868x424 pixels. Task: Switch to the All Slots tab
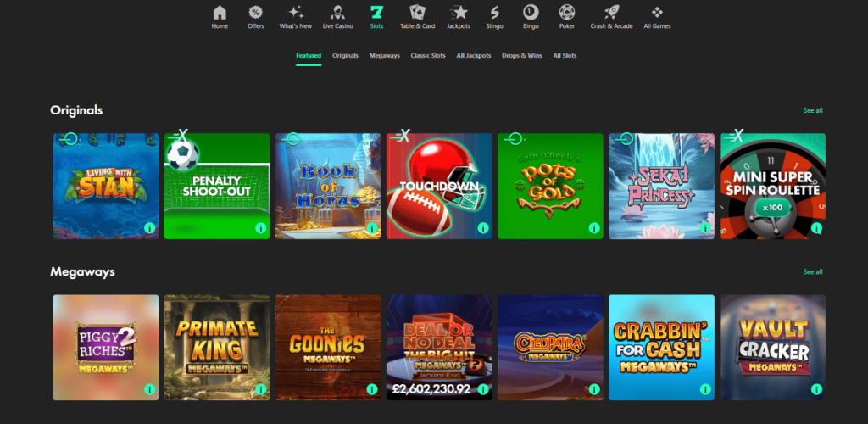coord(565,56)
